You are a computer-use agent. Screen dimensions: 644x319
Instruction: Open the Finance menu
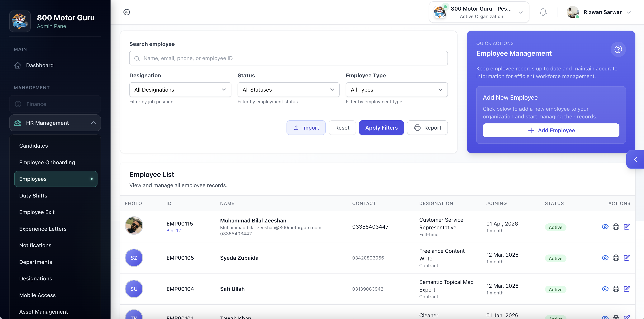(55, 104)
